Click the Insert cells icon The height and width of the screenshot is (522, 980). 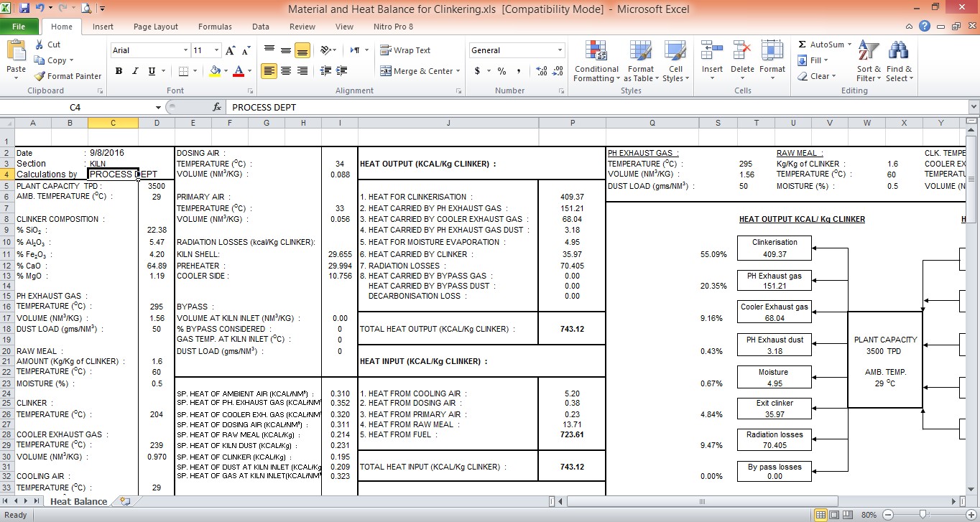coord(712,50)
